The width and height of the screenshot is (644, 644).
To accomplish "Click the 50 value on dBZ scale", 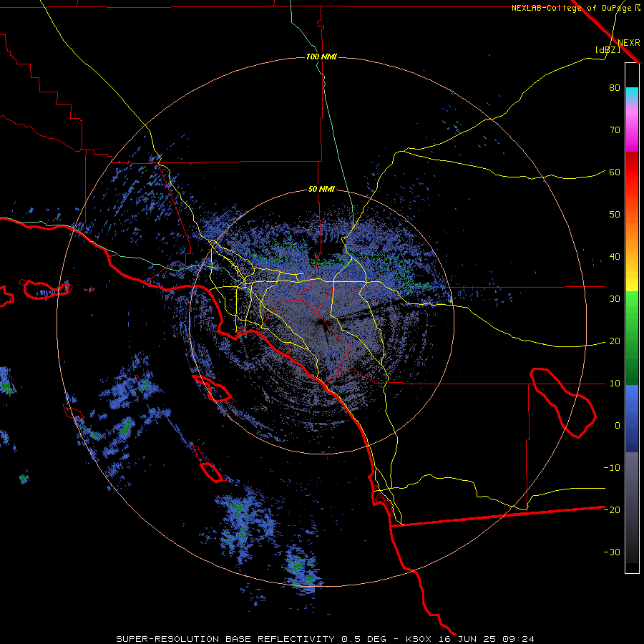I will pos(615,215).
